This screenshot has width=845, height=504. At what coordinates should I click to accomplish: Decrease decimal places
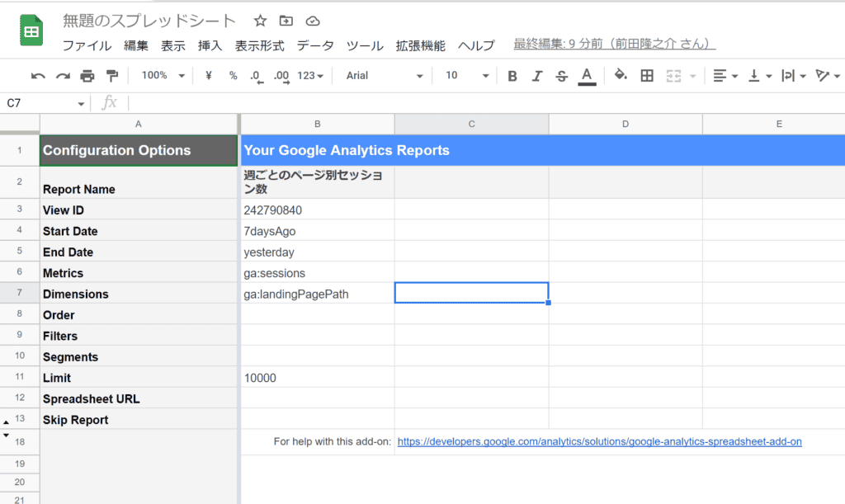click(x=257, y=77)
